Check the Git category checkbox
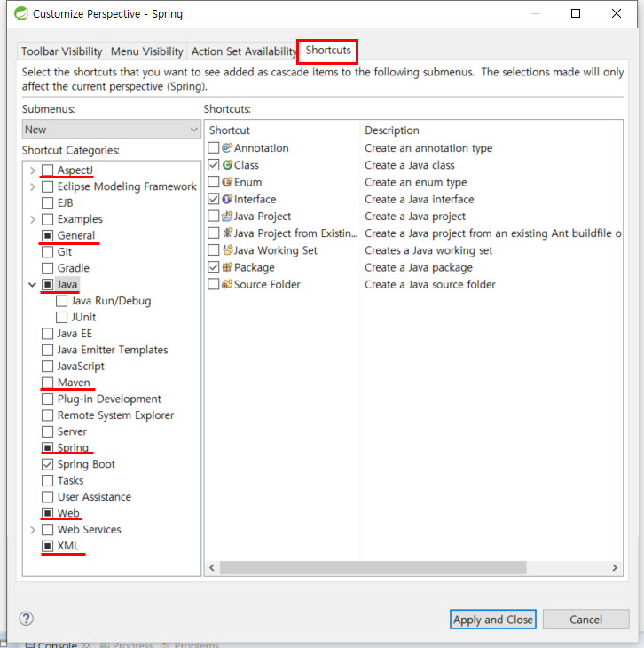The height and width of the screenshot is (648, 644). (x=48, y=252)
